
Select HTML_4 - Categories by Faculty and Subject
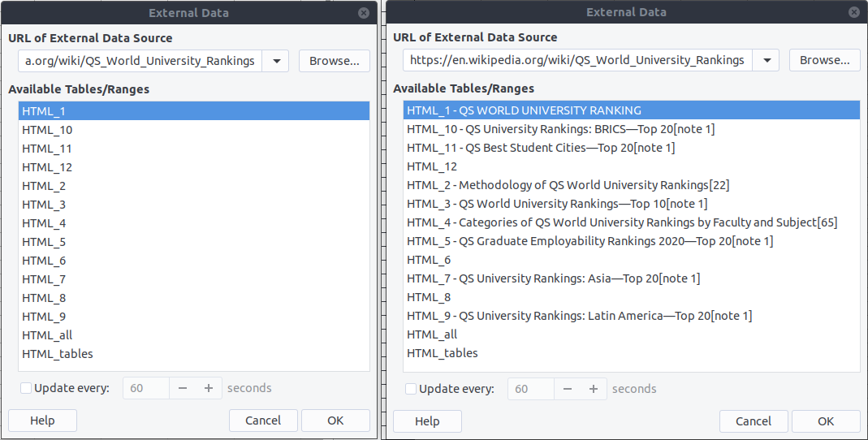(x=632, y=222)
